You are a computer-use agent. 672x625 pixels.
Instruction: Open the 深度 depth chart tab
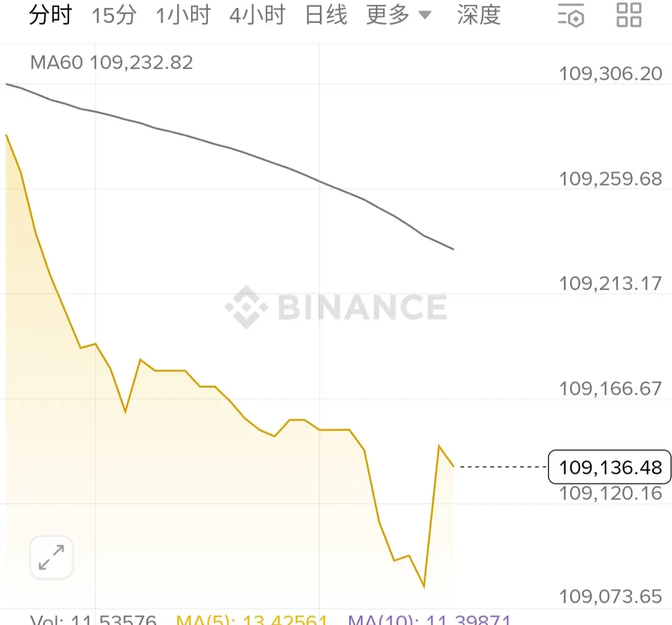478,16
